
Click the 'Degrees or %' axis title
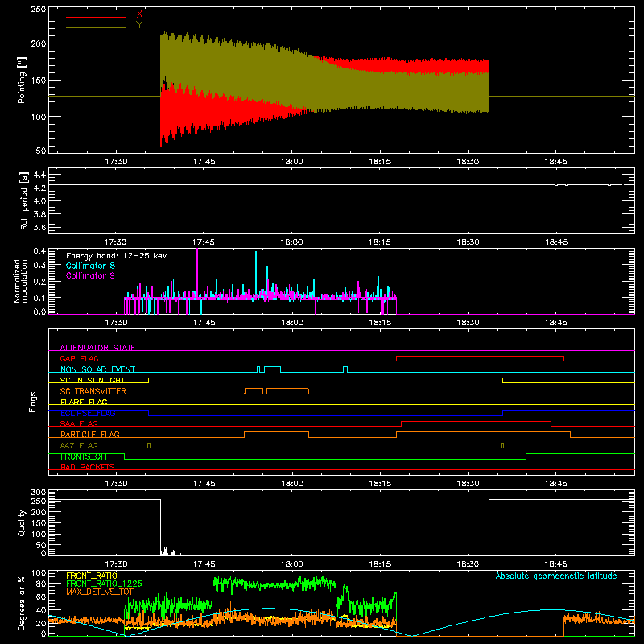pyautogui.click(x=22, y=603)
